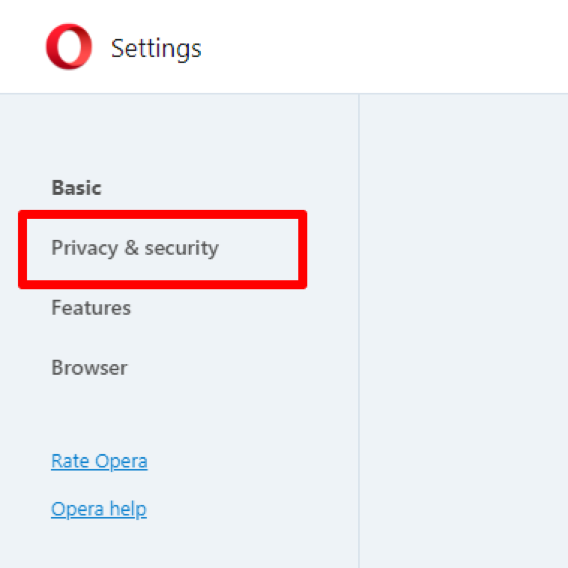The image size is (568, 568).
Task: Click the word security in the highlighted item
Action: [x=181, y=248]
